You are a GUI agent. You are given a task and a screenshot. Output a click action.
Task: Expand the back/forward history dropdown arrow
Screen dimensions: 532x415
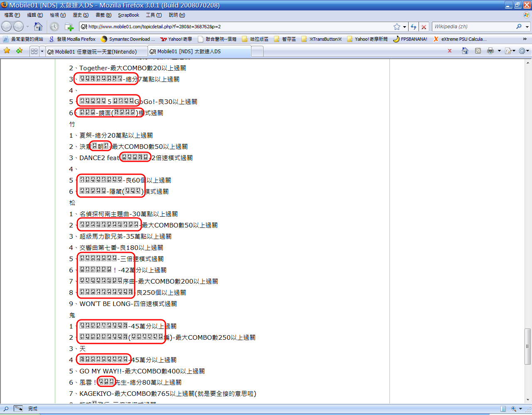tap(27, 27)
